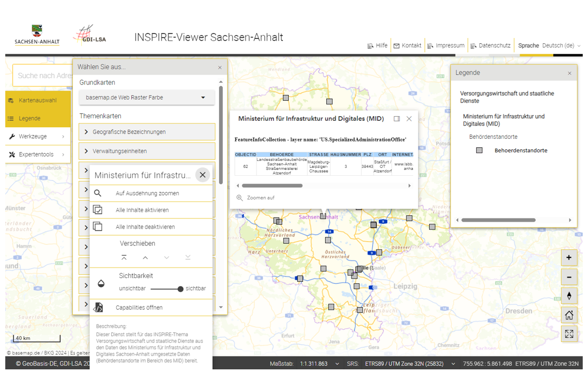Zoom in with the plus button

pyautogui.click(x=568, y=258)
